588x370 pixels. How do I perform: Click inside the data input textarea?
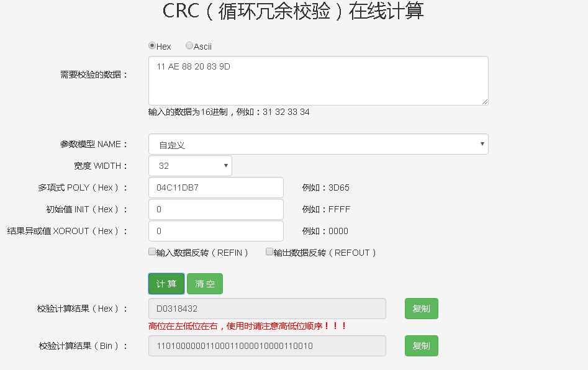point(318,81)
